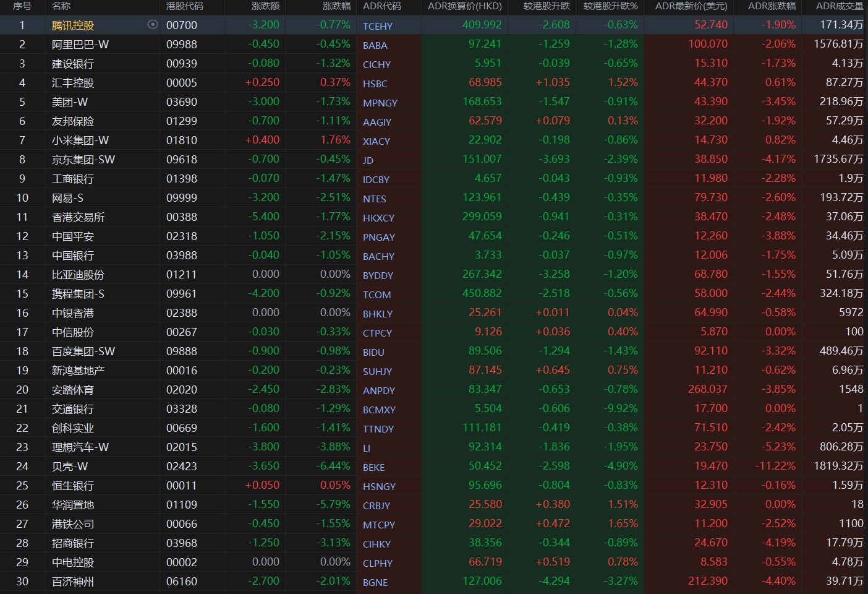Select the 安踏体育 stock name
The height and width of the screenshot is (594, 868).
point(73,390)
